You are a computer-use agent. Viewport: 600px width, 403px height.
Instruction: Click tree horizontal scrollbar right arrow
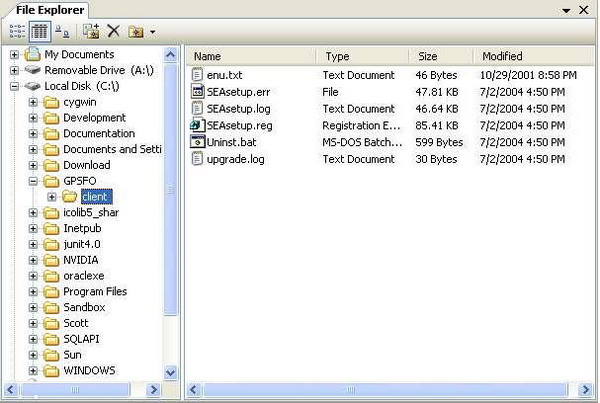pos(153,390)
